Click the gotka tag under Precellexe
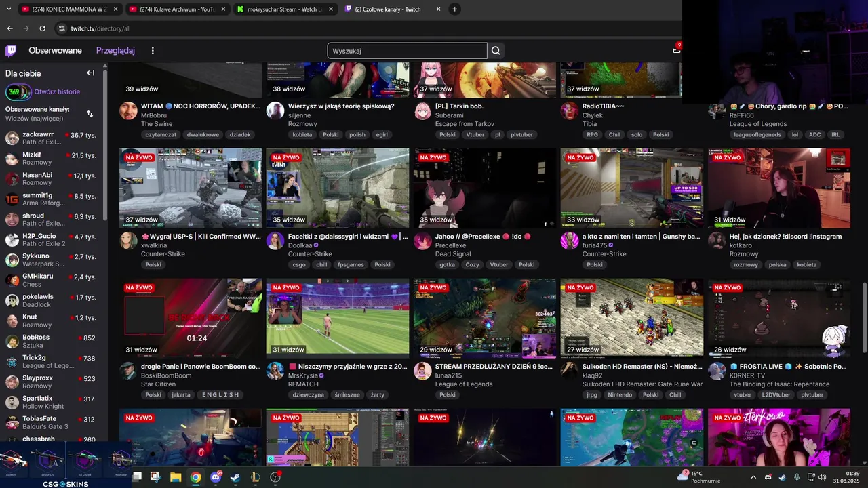Screen dimensions: 868x488 tap(447, 265)
